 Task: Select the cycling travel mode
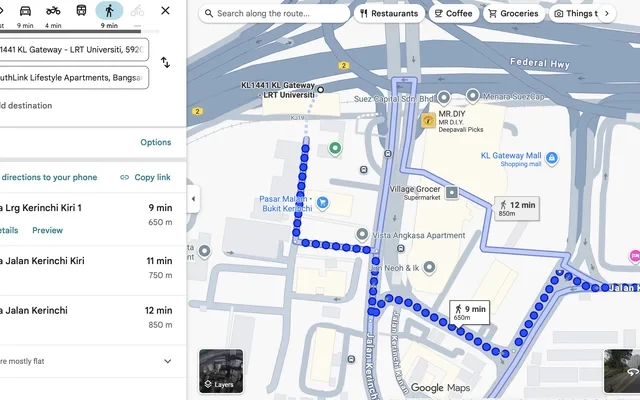[136, 11]
